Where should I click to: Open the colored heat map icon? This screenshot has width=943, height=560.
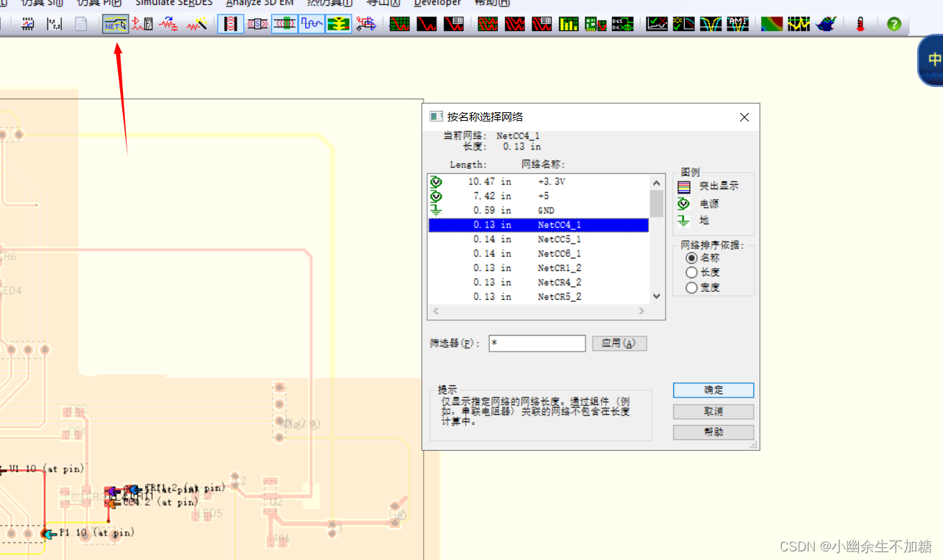pyautogui.click(x=772, y=24)
